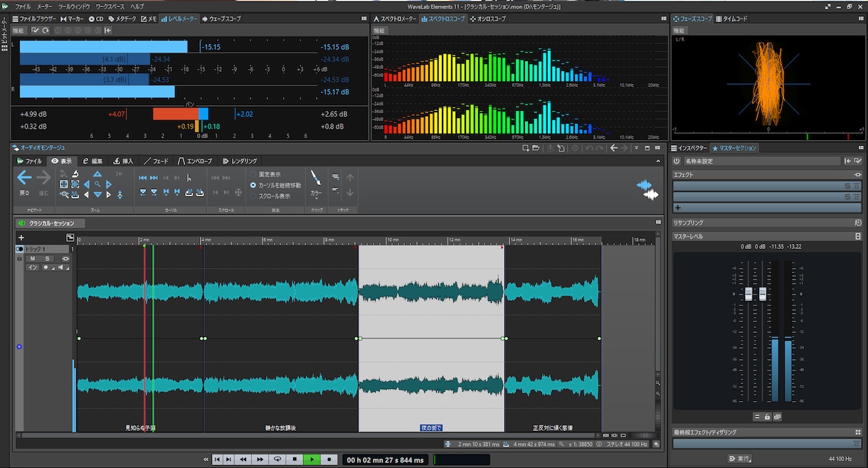
Task: Choose カーソルを継続移動 playback option
Action: coord(275,185)
